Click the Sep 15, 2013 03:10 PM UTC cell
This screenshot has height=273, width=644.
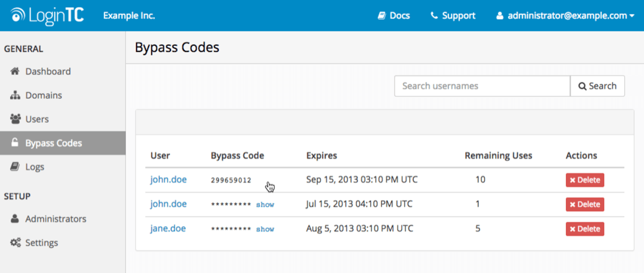[x=362, y=180]
